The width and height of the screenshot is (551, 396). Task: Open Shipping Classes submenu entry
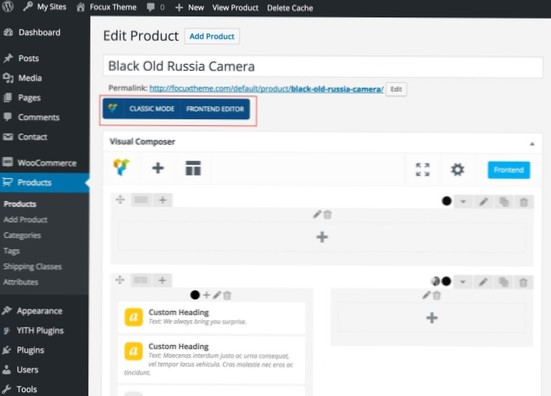pyautogui.click(x=33, y=267)
